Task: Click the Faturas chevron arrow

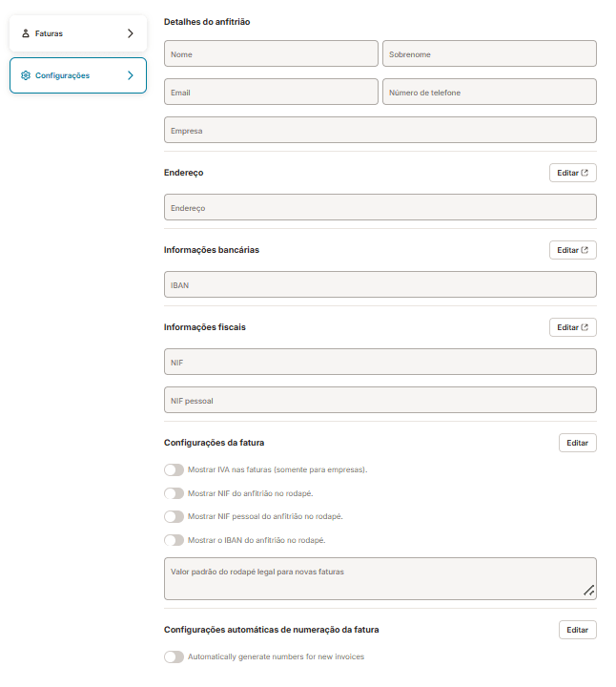Action: click(x=131, y=33)
